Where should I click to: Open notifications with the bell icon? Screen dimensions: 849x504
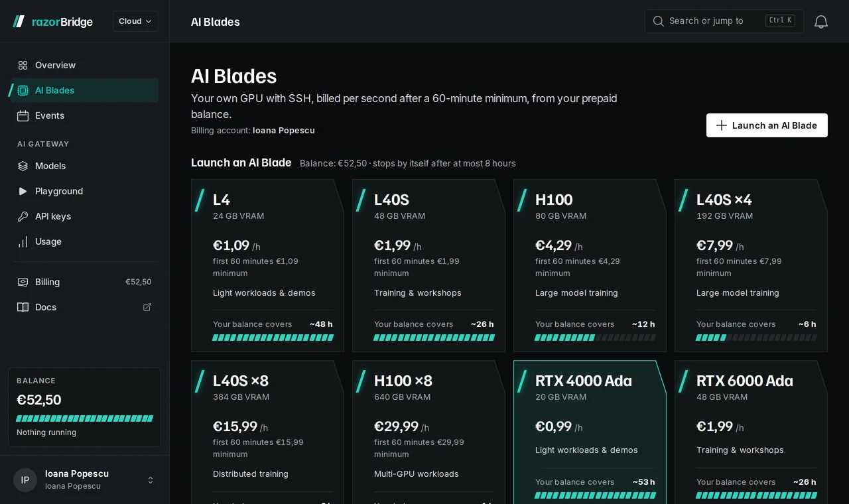(x=821, y=21)
